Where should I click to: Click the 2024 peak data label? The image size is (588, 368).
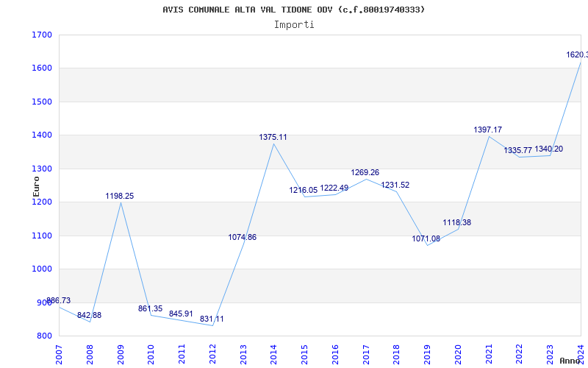point(577,55)
